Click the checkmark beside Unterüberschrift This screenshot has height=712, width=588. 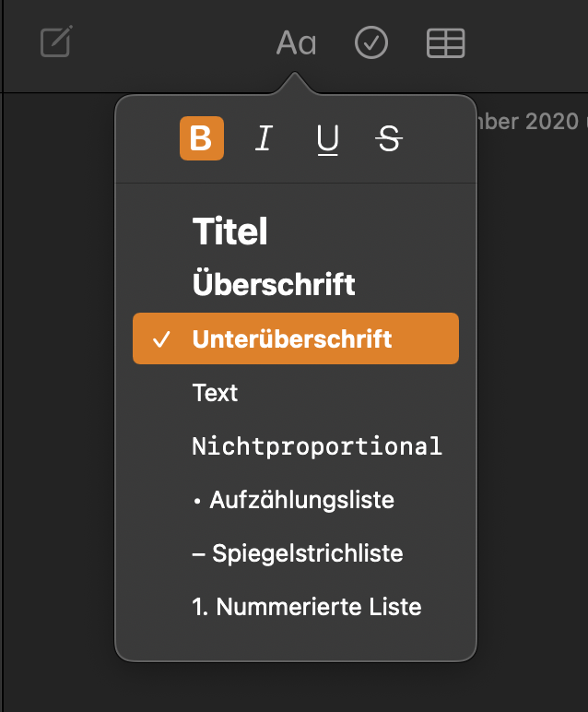(x=162, y=339)
